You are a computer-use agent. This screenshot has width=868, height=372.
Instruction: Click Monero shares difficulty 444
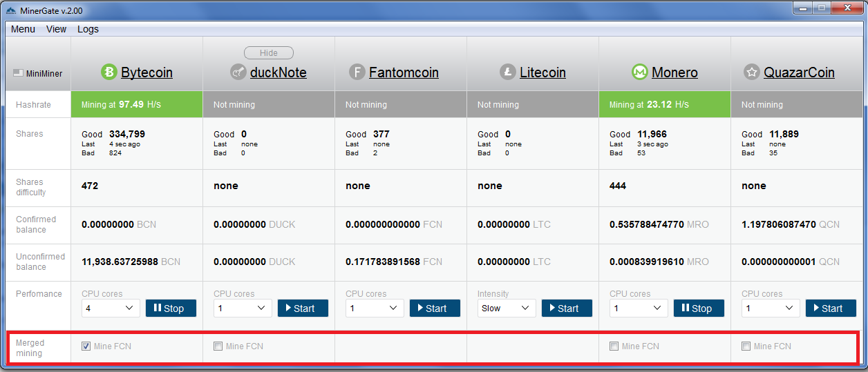[x=618, y=186]
